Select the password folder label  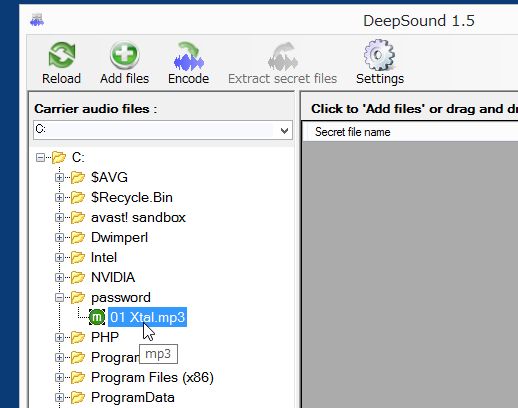click(x=121, y=297)
